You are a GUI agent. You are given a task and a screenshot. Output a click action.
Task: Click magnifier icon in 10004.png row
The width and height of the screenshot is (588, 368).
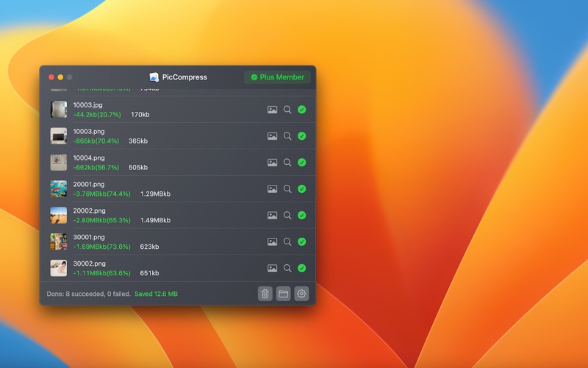pyautogui.click(x=287, y=163)
